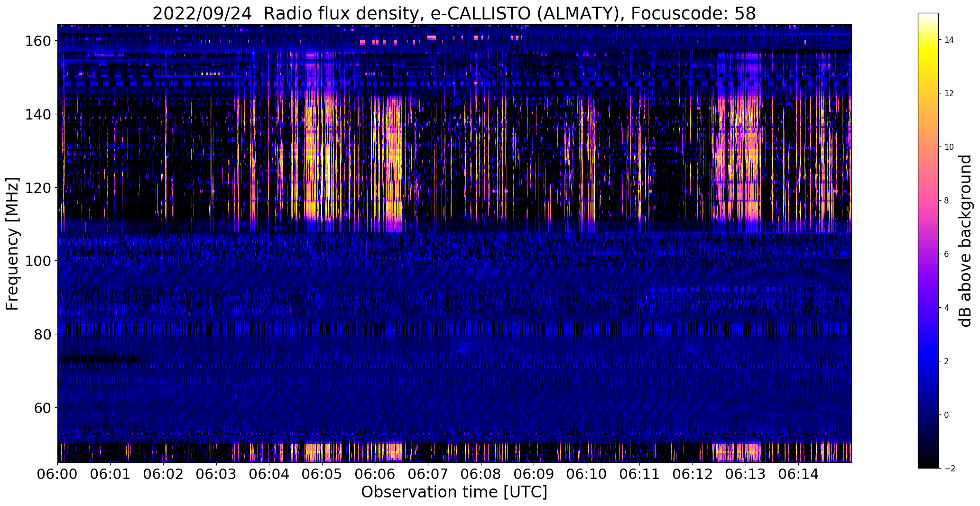980x506 pixels.
Task: Click the colorbar tick label 14
Action: pyautogui.click(x=949, y=40)
